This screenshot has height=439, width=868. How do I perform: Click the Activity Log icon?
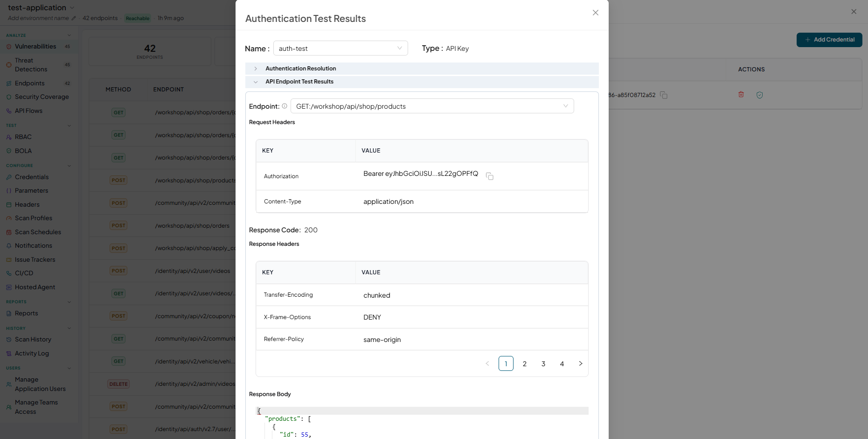(x=9, y=353)
